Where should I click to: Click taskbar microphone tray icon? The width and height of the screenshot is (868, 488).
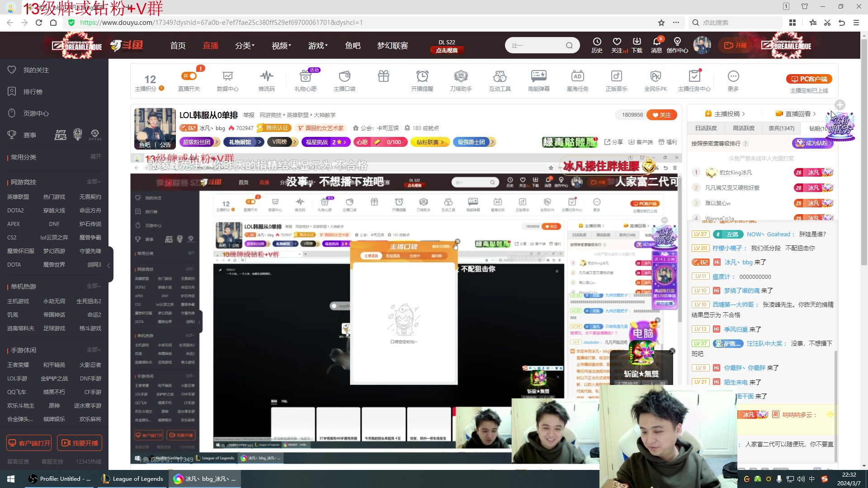coord(779,479)
